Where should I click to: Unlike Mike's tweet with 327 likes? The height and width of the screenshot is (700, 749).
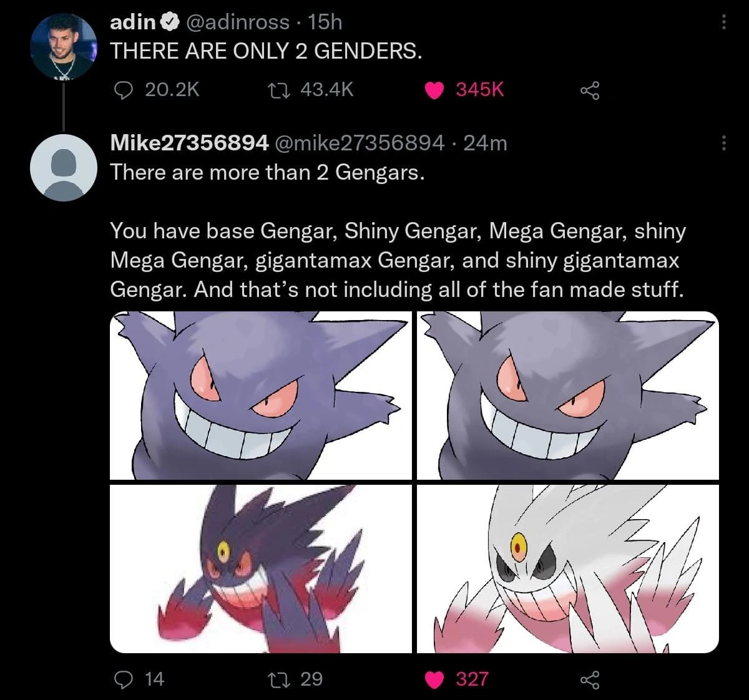point(435,679)
